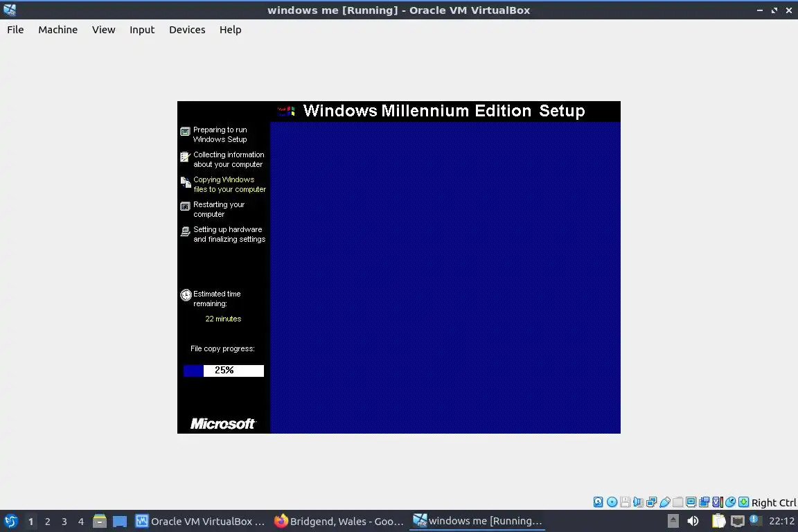Click the hard disk activity status icon
Screen dimensions: 798x532
[598, 502]
